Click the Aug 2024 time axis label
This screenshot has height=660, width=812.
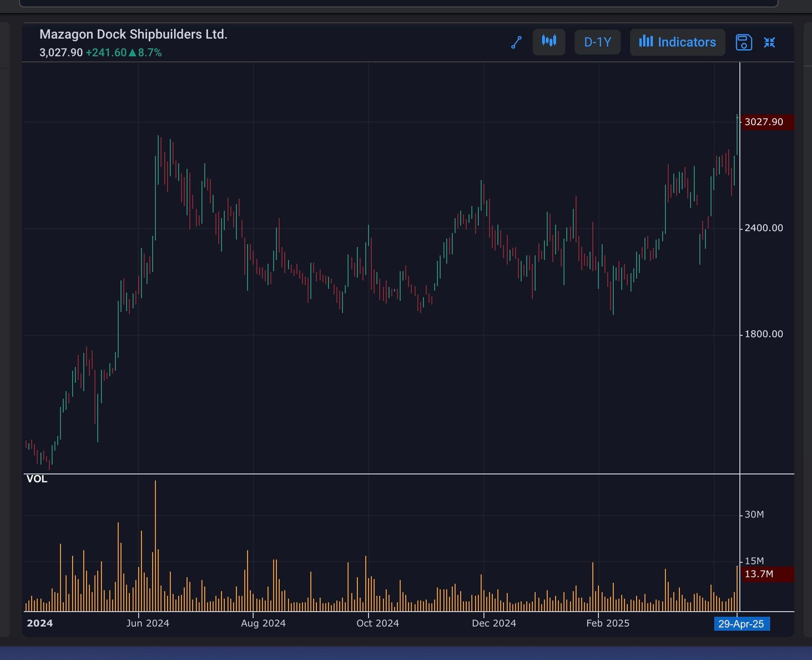263,623
